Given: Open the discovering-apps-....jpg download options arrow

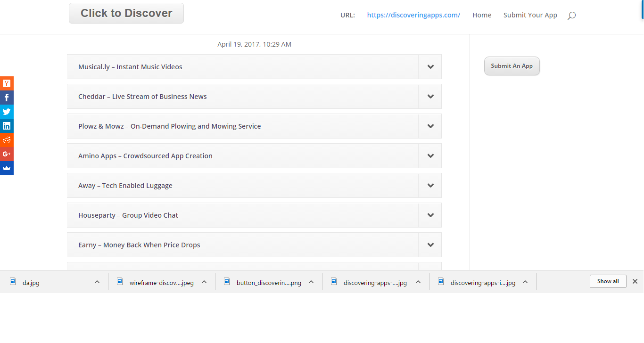Looking at the screenshot, I should click(x=418, y=282).
